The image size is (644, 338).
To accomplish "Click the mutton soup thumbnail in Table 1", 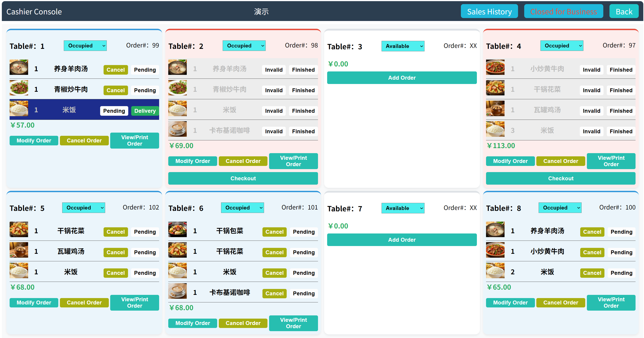I will coord(19,67).
